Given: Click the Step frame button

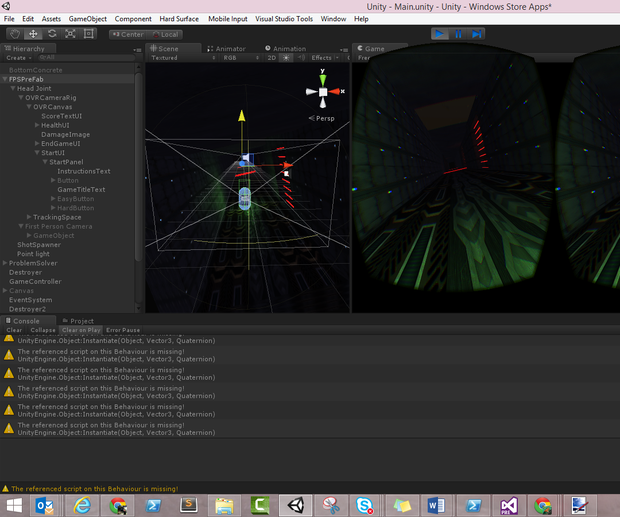Looking at the screenshot, I should [x=476, y=34].
